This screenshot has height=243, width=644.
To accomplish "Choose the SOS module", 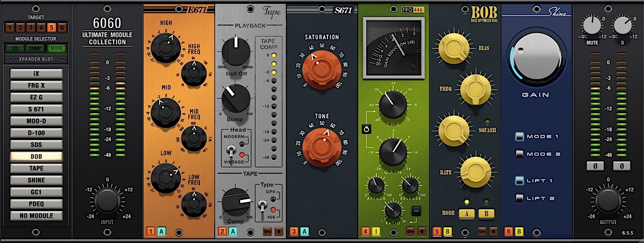I will [x=36, y=144].
